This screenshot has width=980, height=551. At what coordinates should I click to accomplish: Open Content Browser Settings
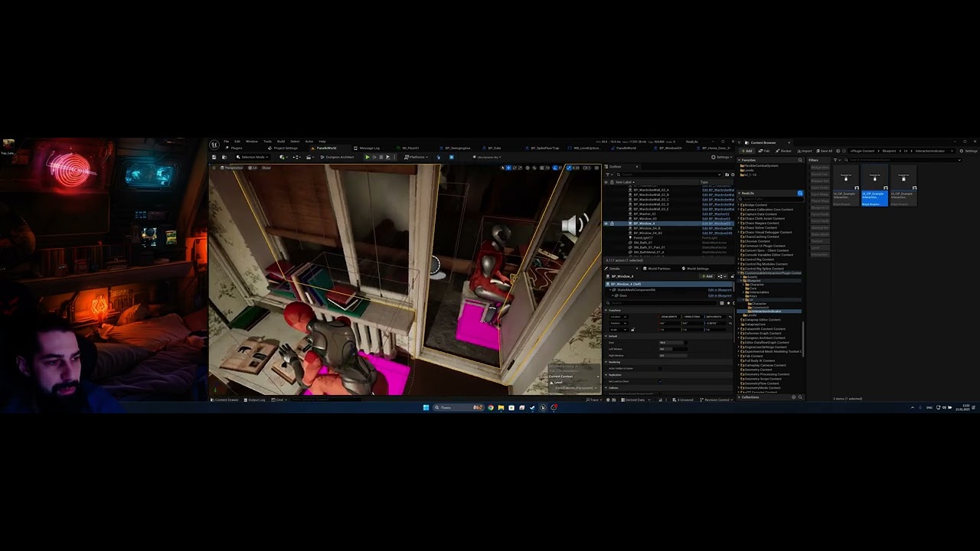(x=969, y=151)
